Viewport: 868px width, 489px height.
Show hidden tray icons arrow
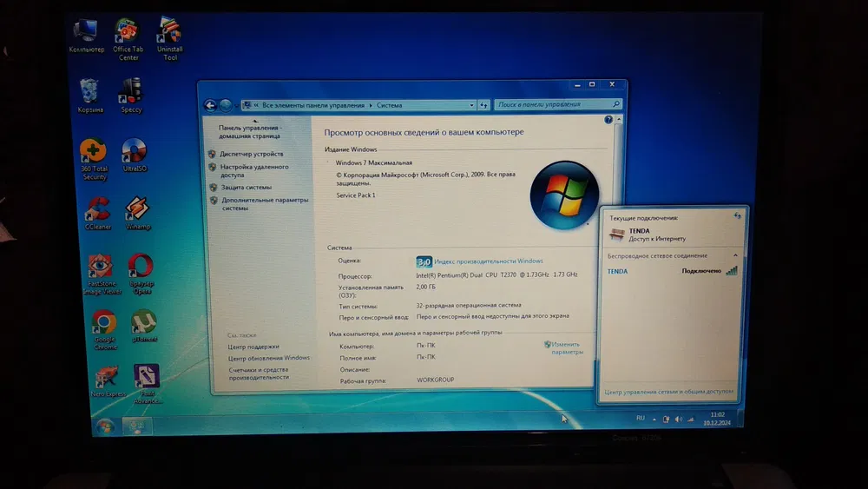point(654,420)
